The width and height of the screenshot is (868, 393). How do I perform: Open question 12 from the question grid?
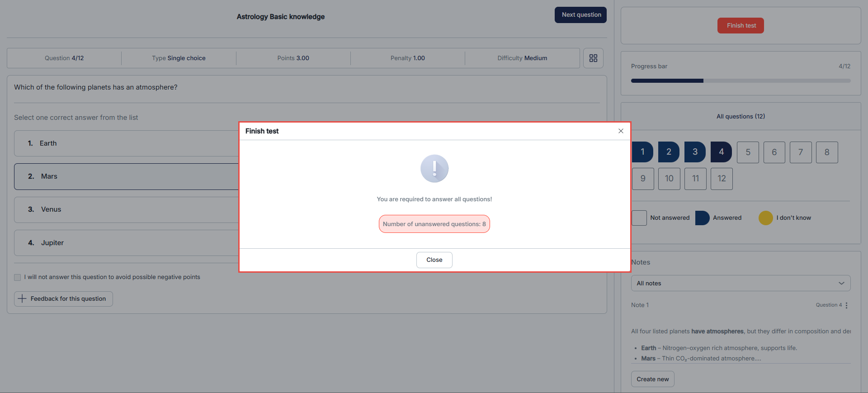click(x=722, y=179)
